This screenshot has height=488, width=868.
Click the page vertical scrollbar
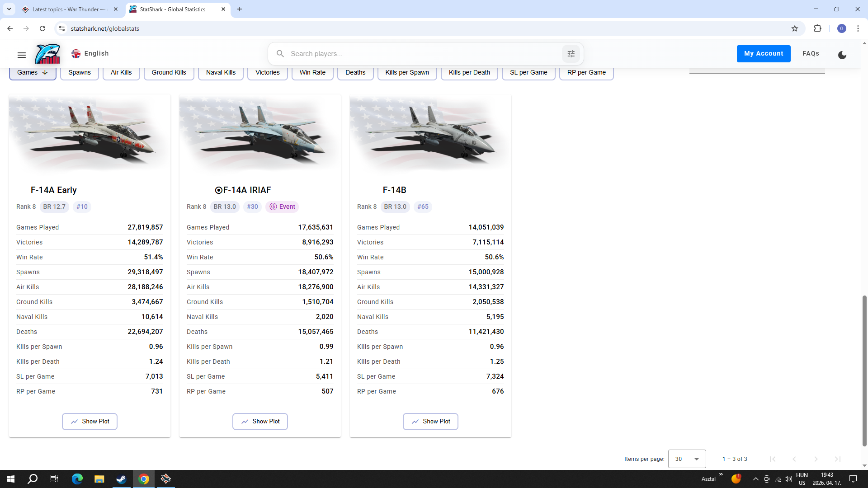864,371
